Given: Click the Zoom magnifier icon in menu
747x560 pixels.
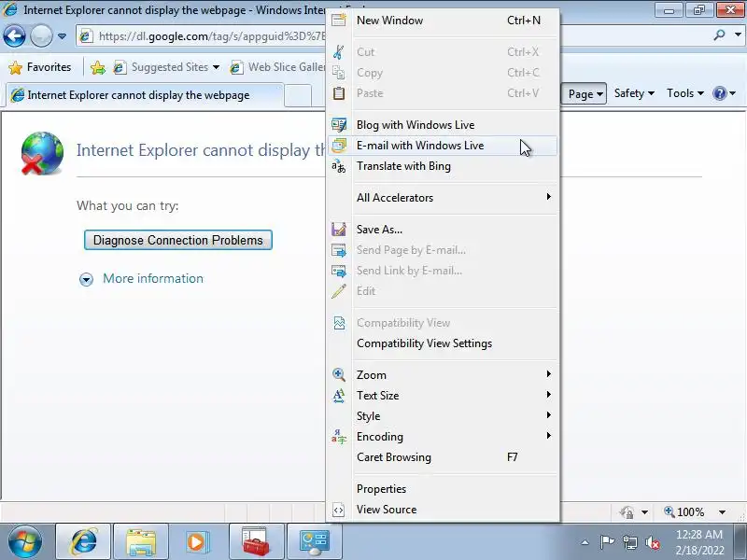Looking at the screenshot, I should click(339, 375).
